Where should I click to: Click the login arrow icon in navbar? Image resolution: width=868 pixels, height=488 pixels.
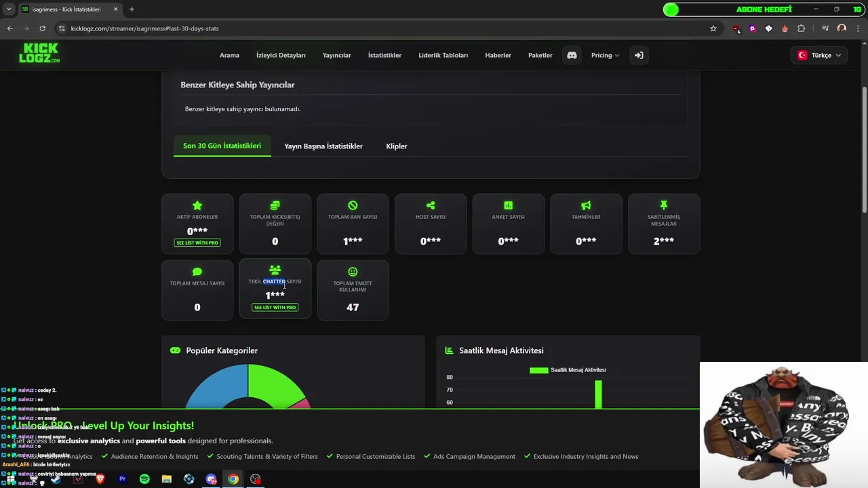coord(639,55)
